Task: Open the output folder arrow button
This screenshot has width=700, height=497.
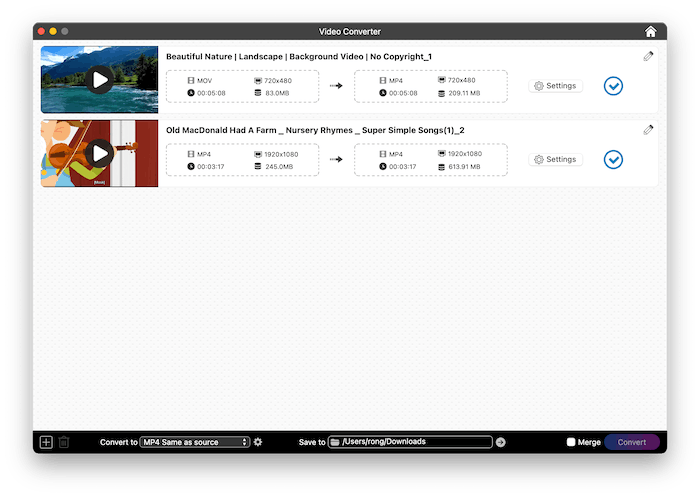Action: click(x=501, y=442)
